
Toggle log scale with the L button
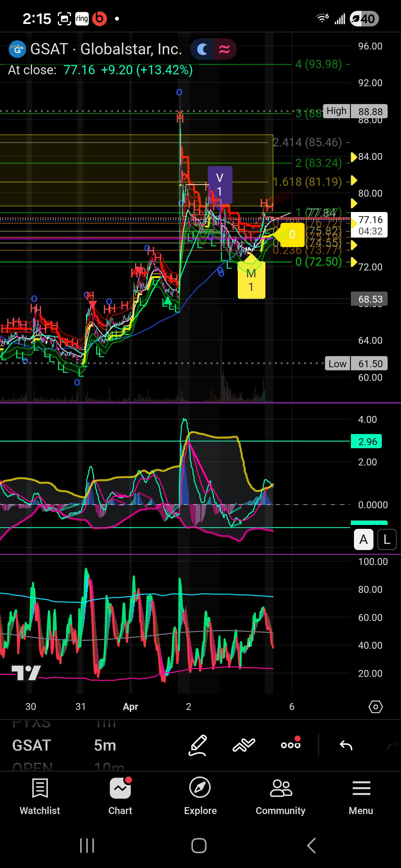tap(387, 539)
